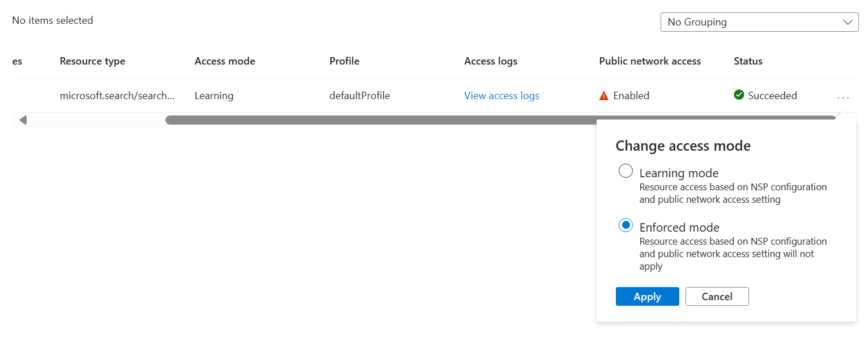Open the ellipsis actions menu on the resource row
868x346 pixels.
pos(843,97)
